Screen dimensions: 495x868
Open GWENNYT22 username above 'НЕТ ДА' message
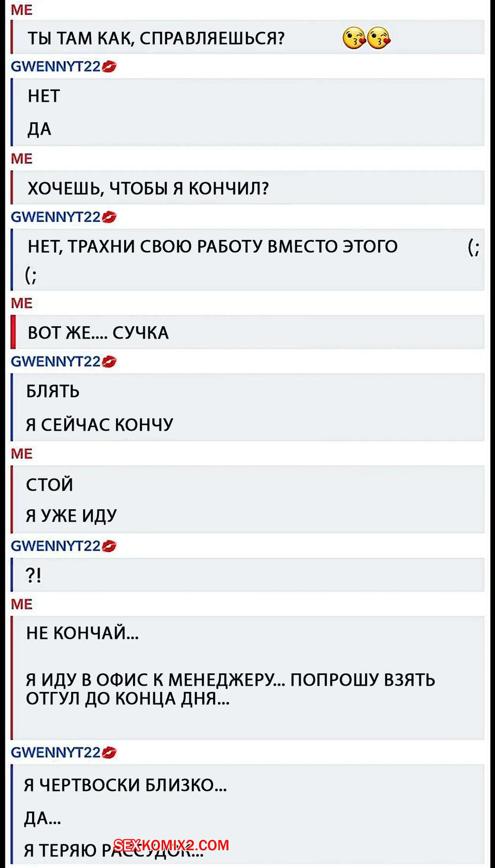(x=56, y=67)
